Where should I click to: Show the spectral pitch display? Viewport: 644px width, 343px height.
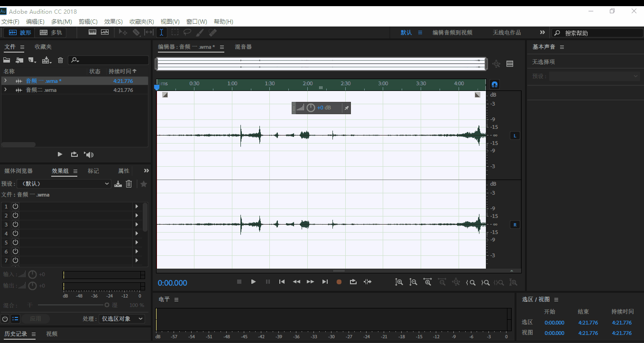105,32
